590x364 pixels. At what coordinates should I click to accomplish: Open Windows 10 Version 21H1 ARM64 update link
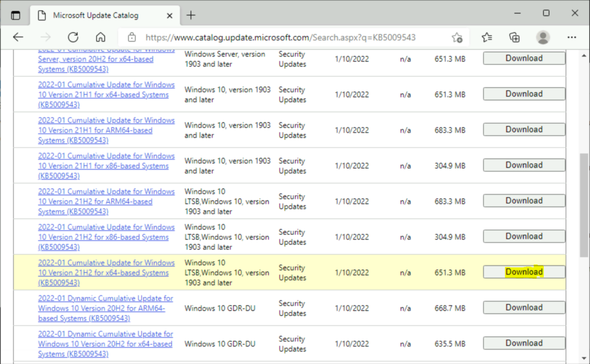[106, 130]
